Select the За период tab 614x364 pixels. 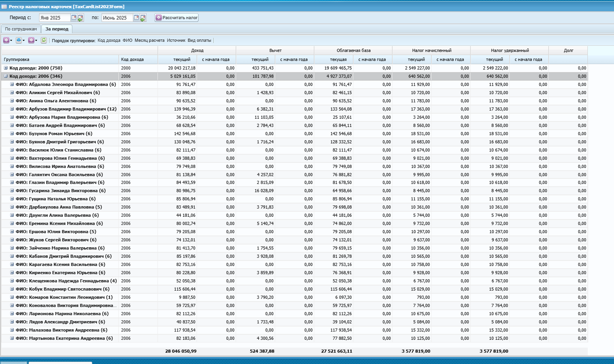click(x=57, y=29)
